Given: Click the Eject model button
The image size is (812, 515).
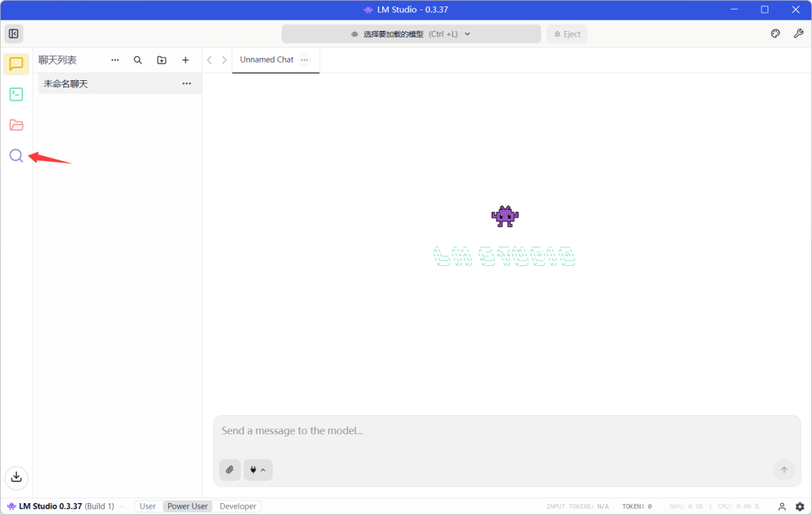Looking at the screenshot, I should coord(567,34).
